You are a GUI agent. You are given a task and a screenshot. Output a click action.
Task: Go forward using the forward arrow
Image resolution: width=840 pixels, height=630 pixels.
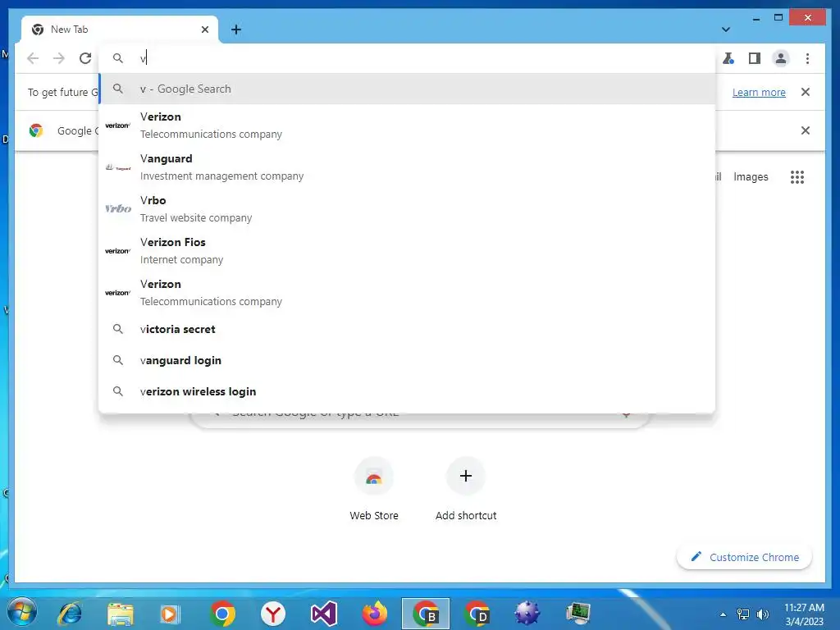[x=59, y=58]
